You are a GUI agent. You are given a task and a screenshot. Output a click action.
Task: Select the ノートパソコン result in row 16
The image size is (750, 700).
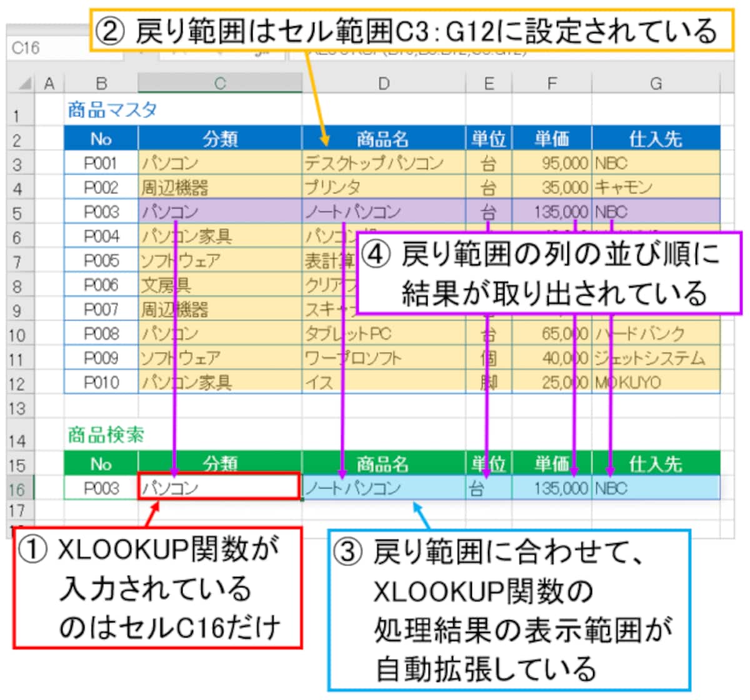(384, 488)
